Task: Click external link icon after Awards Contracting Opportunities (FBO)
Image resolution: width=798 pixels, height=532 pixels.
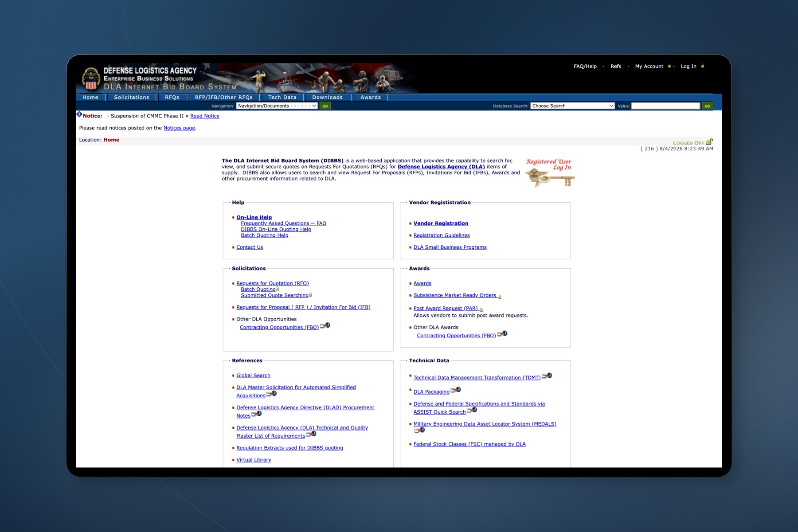Action: 502,334
